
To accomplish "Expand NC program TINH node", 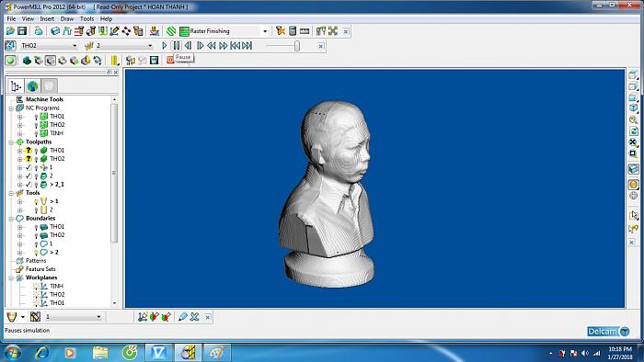I will [19, 133].
